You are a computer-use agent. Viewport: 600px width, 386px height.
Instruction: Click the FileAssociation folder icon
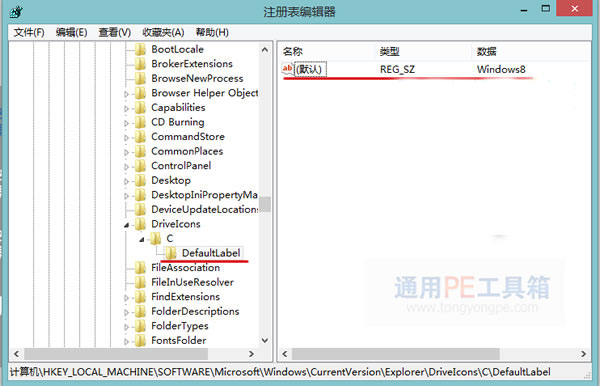coord(140,267)
